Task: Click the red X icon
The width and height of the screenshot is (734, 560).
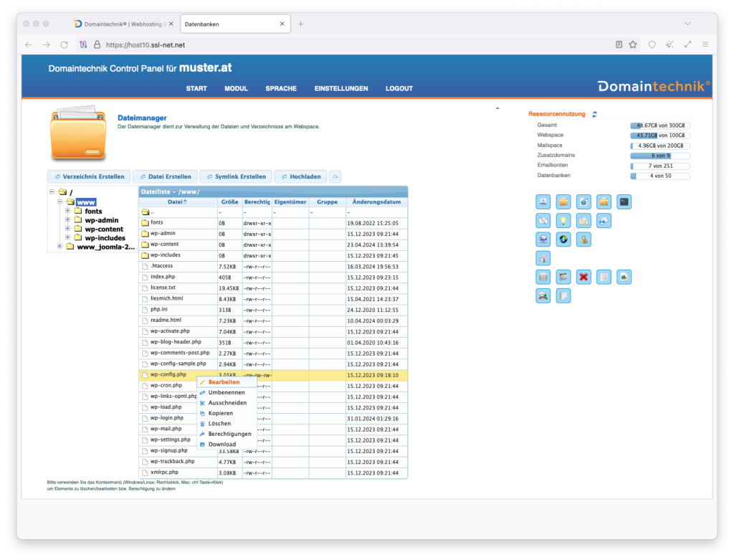Action: (x=583, y=277)
